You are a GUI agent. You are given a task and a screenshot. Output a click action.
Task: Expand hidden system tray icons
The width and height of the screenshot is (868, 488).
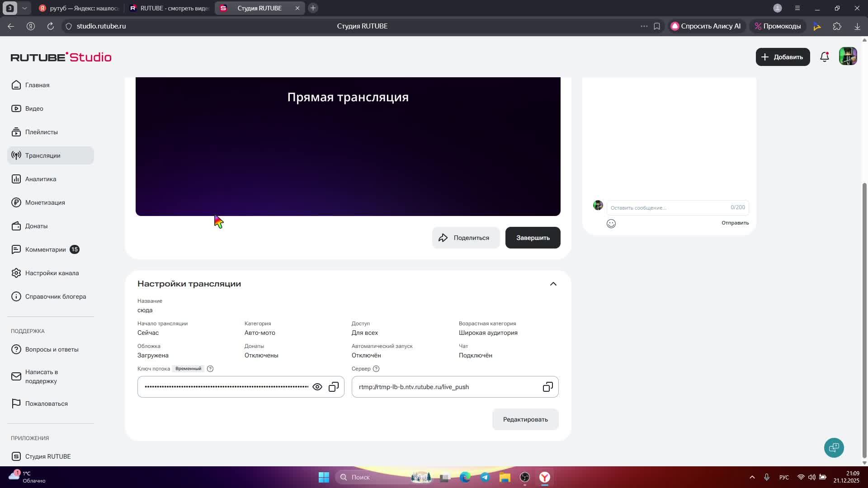(752, 477)
